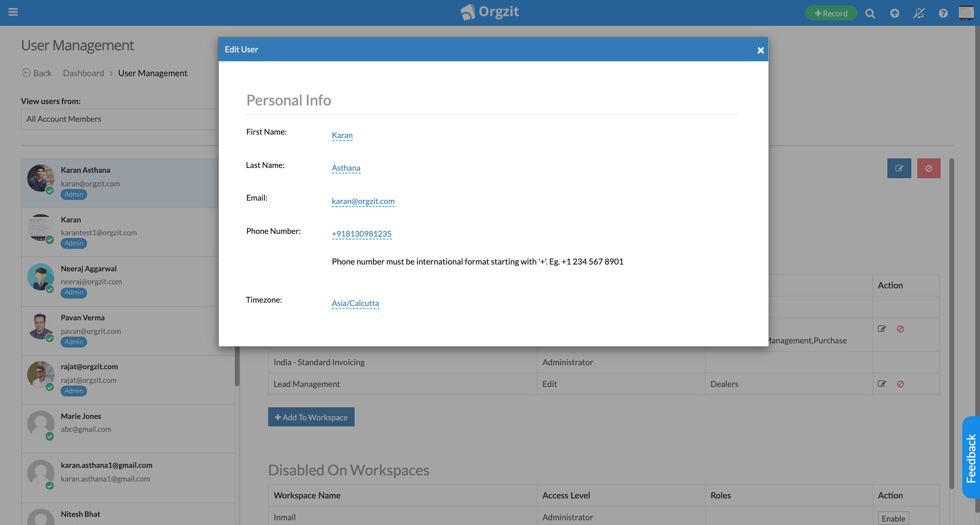
Task: Click the muted notifications bell icon
Action: 919,13
